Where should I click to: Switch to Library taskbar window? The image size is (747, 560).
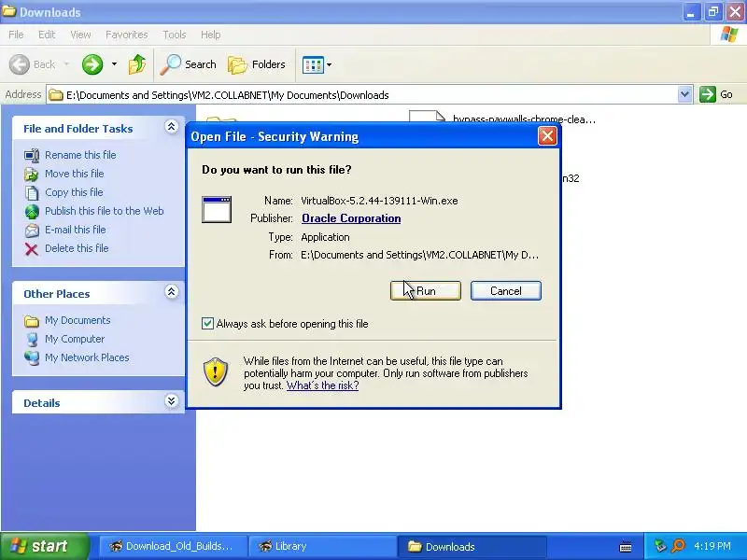tap(323, 546)
